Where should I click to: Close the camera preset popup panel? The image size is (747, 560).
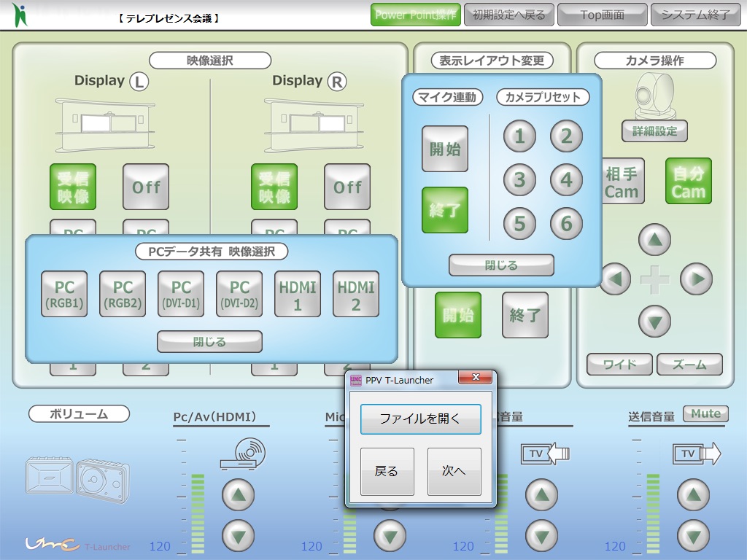(x=501, y=265)
